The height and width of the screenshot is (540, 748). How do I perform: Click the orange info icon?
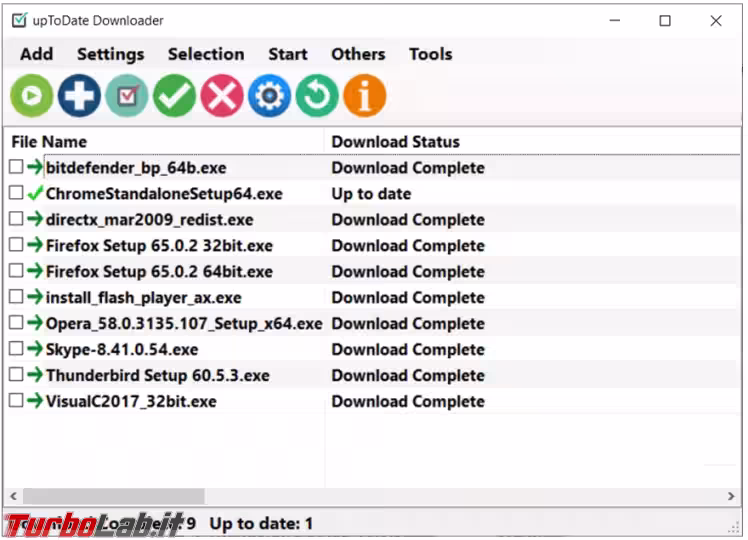coord(364,96)
